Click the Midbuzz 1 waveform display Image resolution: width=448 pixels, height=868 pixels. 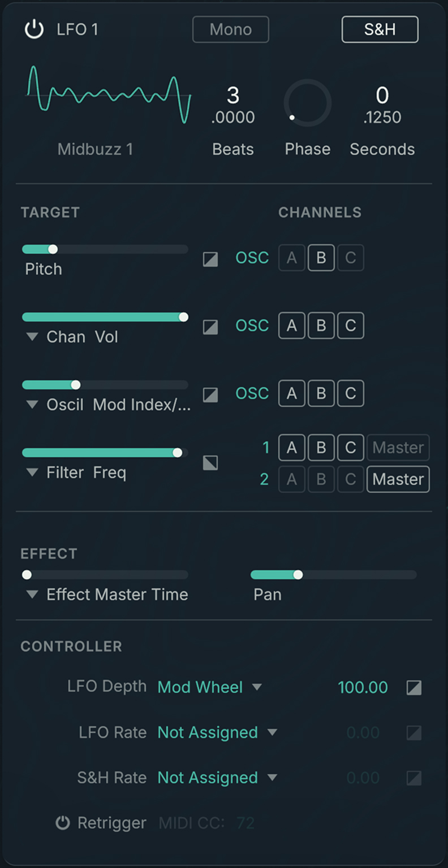coord(109,95)
